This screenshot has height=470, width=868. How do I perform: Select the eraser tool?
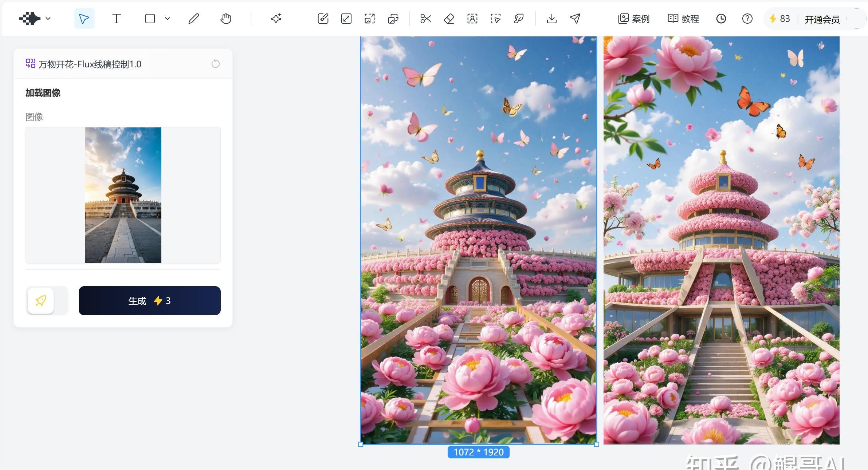tap(449, 19)
